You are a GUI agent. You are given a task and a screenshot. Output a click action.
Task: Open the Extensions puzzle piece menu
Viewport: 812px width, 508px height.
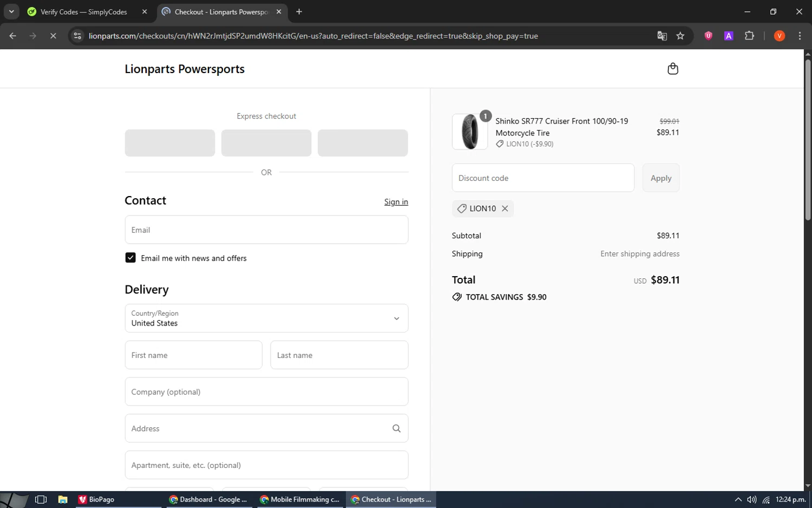pyautogui.click(x=749, y=36)
